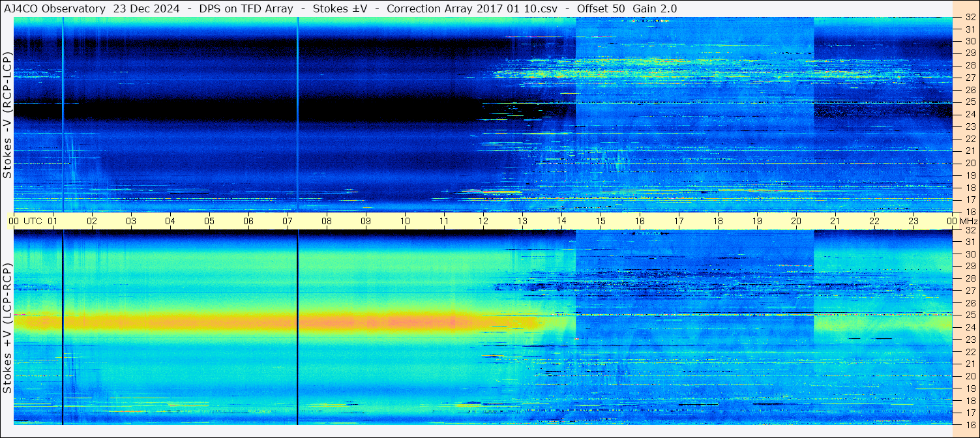The width and height of the screenshot is (980, 438).
Task: Click the 25 MHz tick on upper scale
Action: (x=970, y=102)
